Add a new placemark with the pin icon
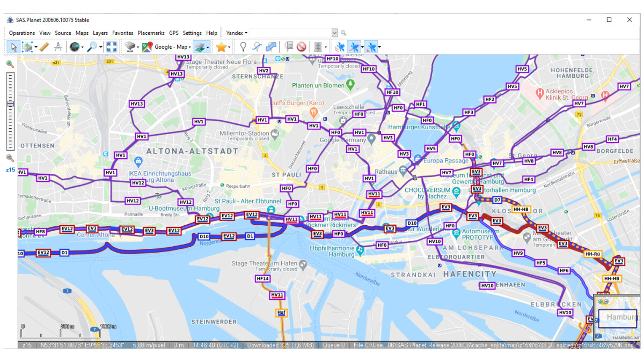The width and height of the screenshot is (644, 362). (244, 47)
